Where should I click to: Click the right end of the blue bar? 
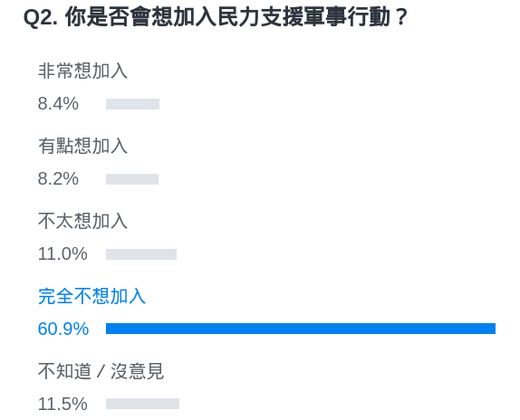493,329
